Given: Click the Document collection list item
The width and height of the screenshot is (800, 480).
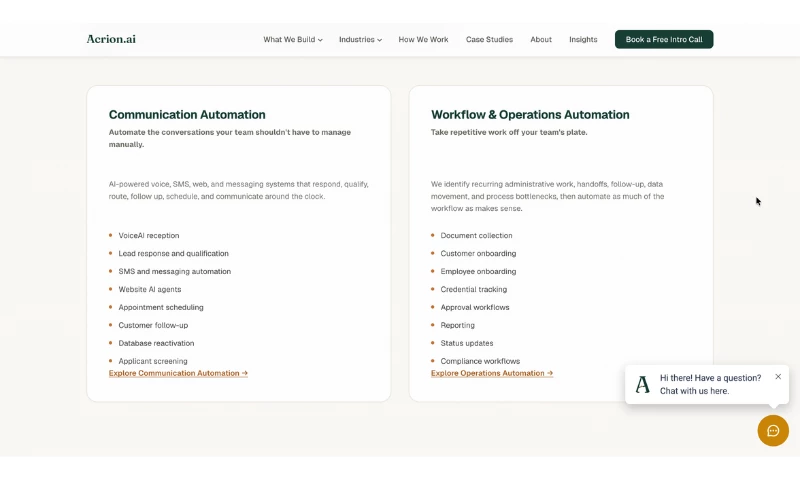Looking at the screenshot, I should (x=476, y=236).
